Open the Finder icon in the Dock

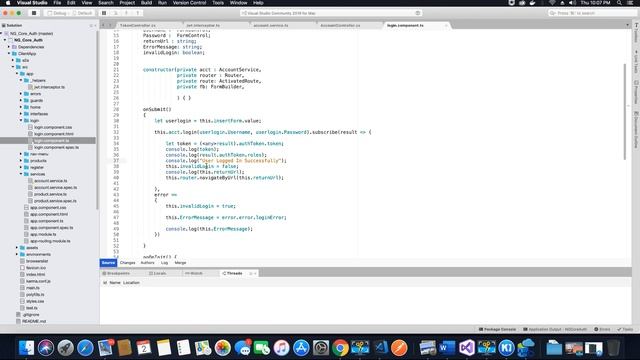point(27,348)
